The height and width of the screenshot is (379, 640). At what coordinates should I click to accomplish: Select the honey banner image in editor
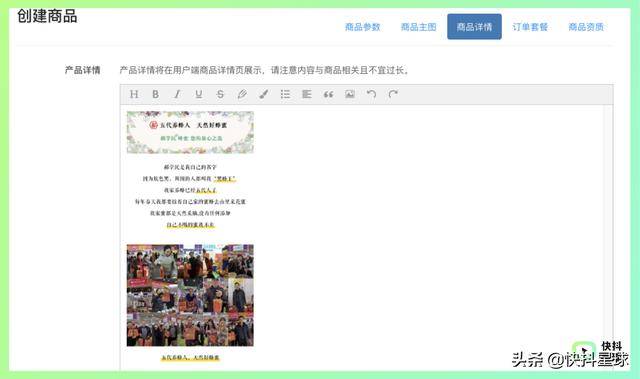(x=190, y=132)
